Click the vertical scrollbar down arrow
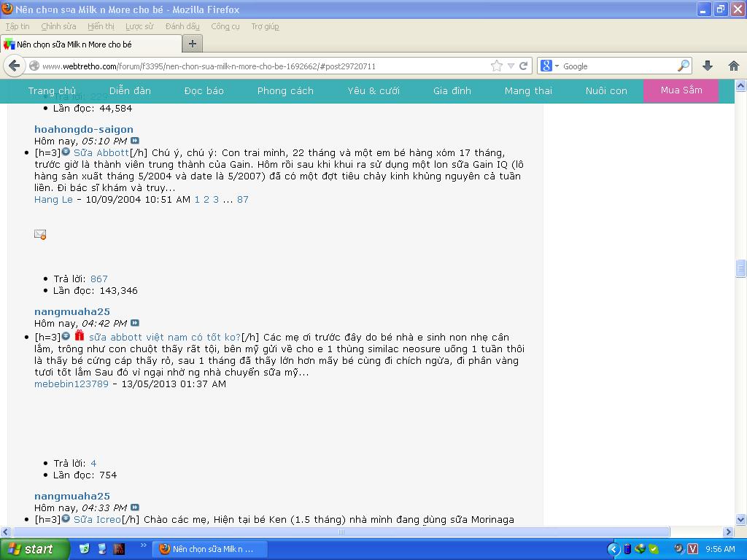The height and width of the screenshot is (560, 747). pyautogui.click(x=740, y=519)
